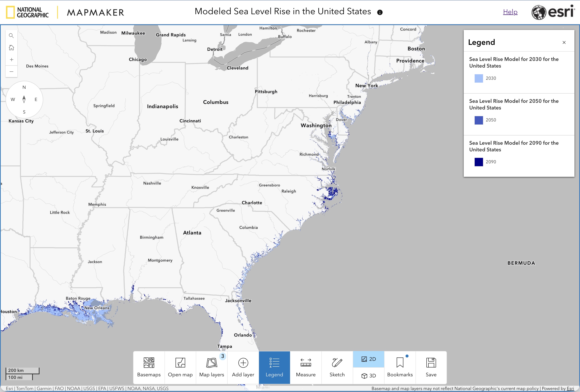The height and width of the screenshot is (392, 580).
Task: Click the Norfolk city label
Action: 328,169
